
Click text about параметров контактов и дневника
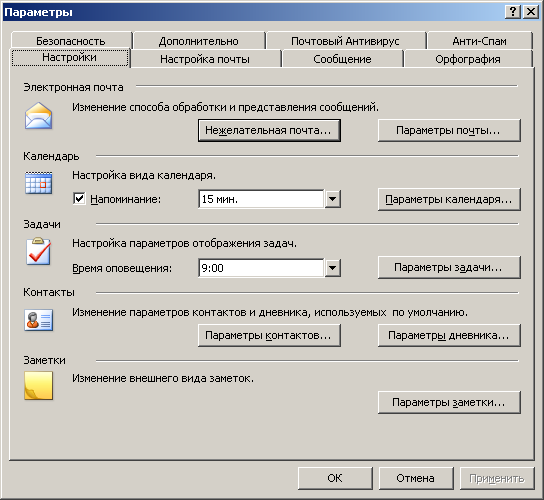(270, 313)
